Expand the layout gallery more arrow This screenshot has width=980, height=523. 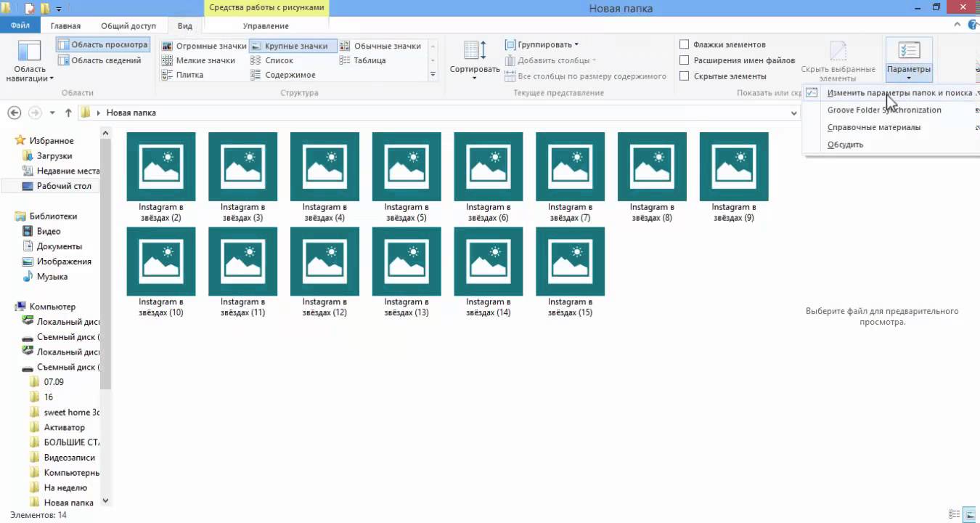pos(433,74)
